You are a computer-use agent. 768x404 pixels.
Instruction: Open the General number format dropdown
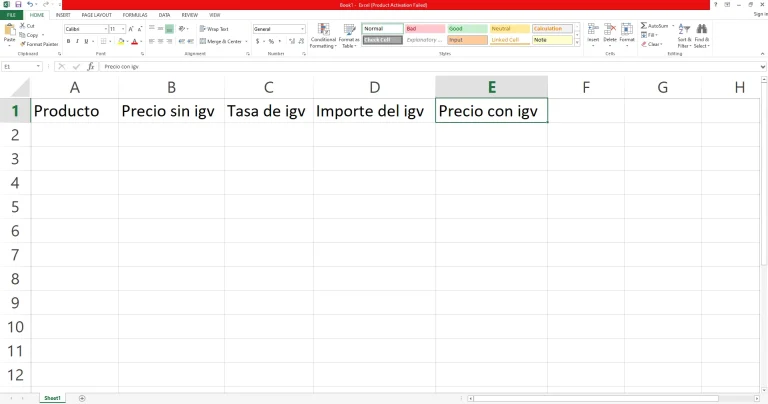[x=302, y=29]
